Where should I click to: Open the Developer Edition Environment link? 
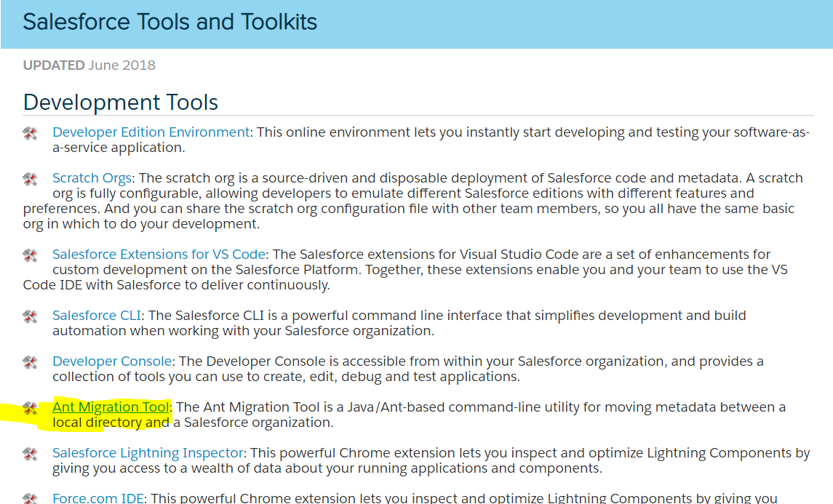pyautogui.click(x=151, y=132)
